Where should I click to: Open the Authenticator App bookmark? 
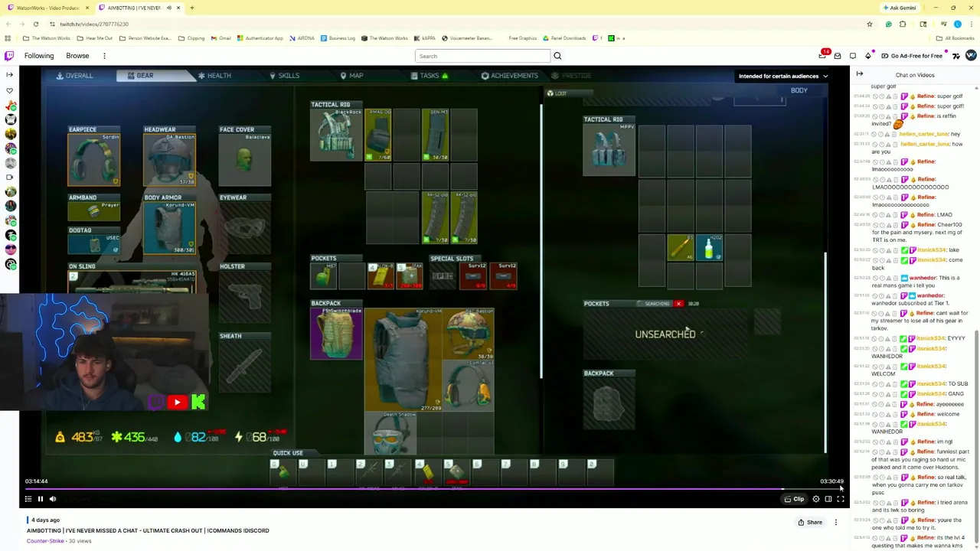click(x=260, y=38)
